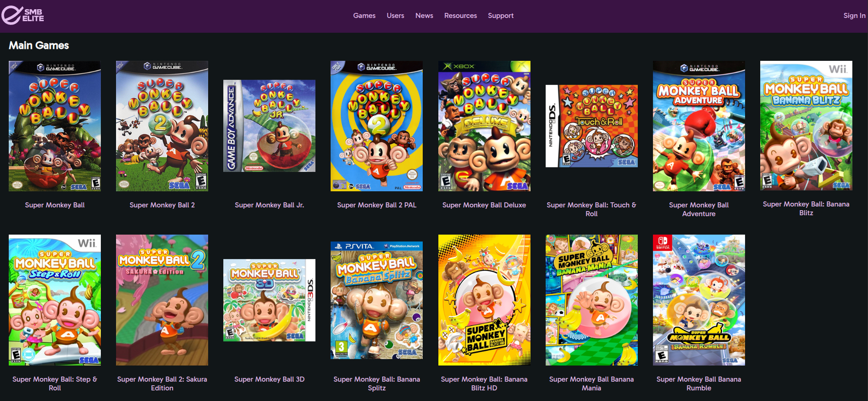Click the 'Super Monkey Ball' title link
Image resolution: width=868 pixels, height=401 pixels.
pos(55,205)
